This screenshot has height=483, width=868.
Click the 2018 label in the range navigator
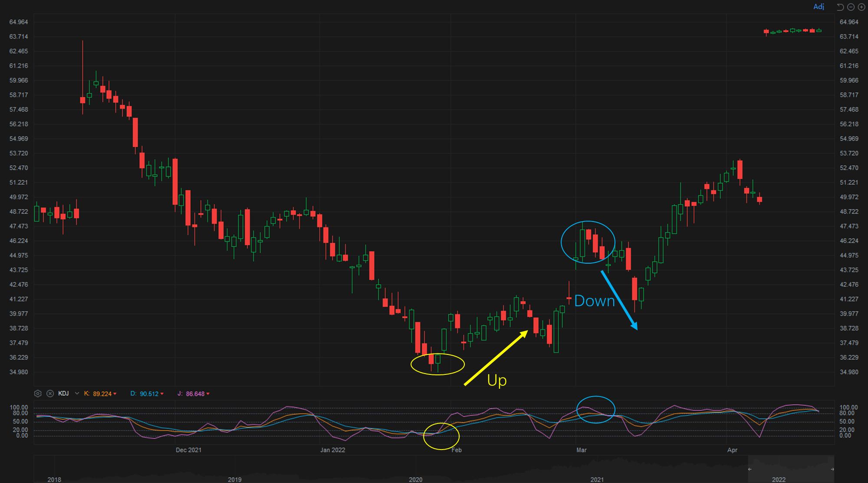(54, 480)
